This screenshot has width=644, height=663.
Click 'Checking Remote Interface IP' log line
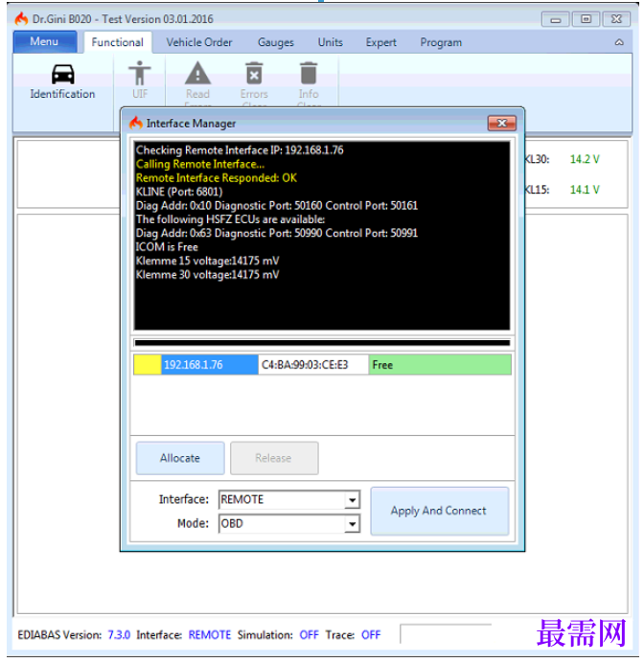[240, 150]
